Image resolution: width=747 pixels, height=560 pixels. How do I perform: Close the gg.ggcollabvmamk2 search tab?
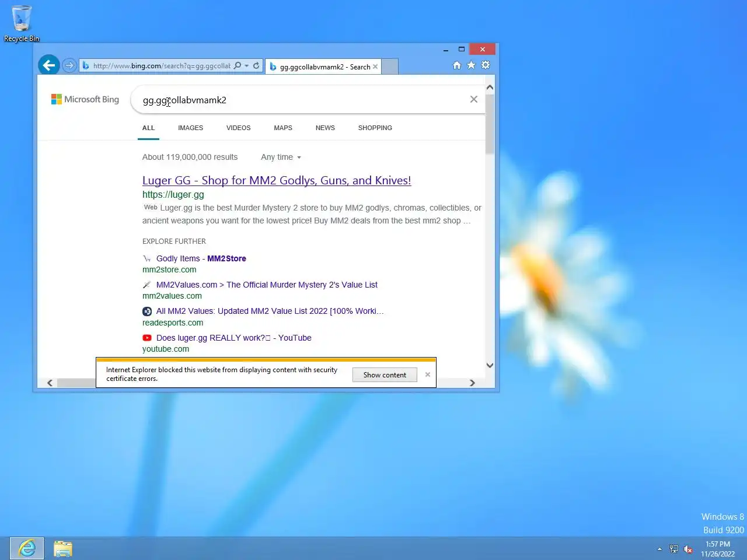[375, 66]
